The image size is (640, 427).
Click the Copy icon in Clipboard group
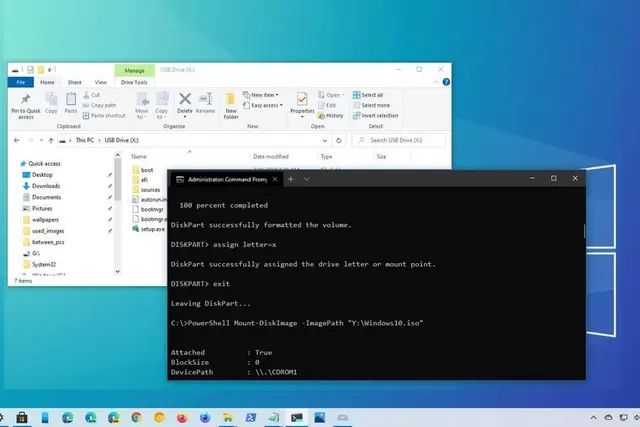pyautogui.click(x=51, y=103)
